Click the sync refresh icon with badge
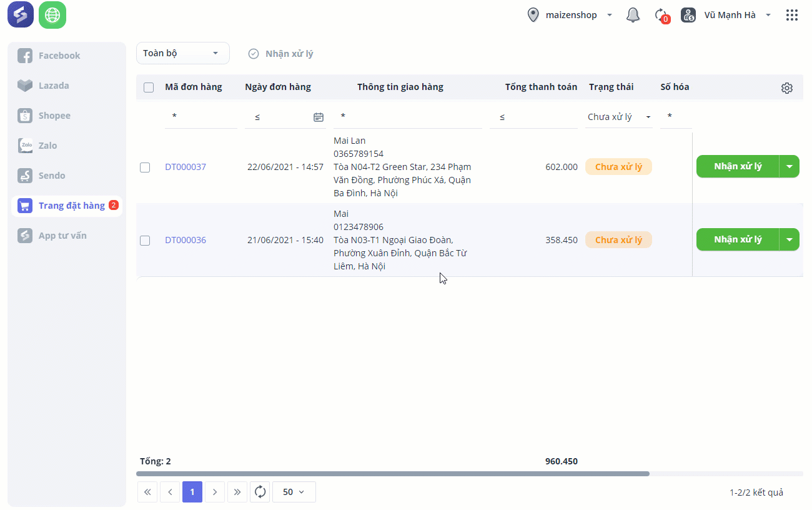The image size is (812, 510). [661, 15]
